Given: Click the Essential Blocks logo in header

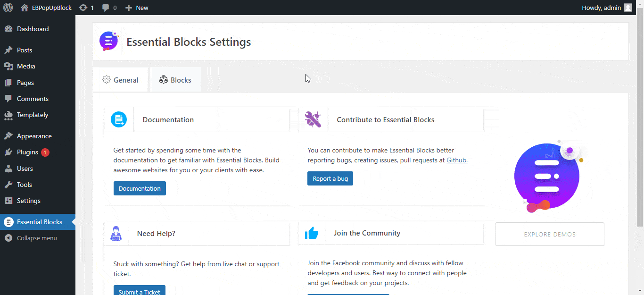Looking at the screenshot, I should click(109, 42).
